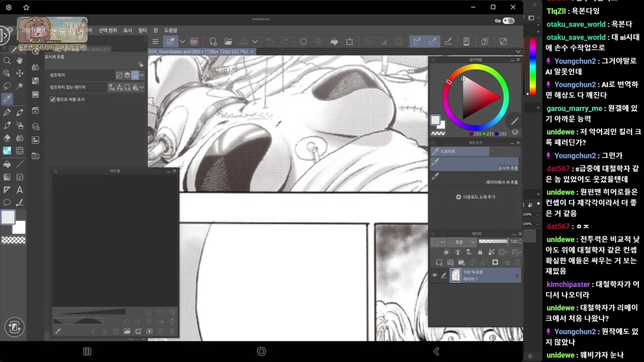Expand the canvas tab list chevron

[518, 51]
